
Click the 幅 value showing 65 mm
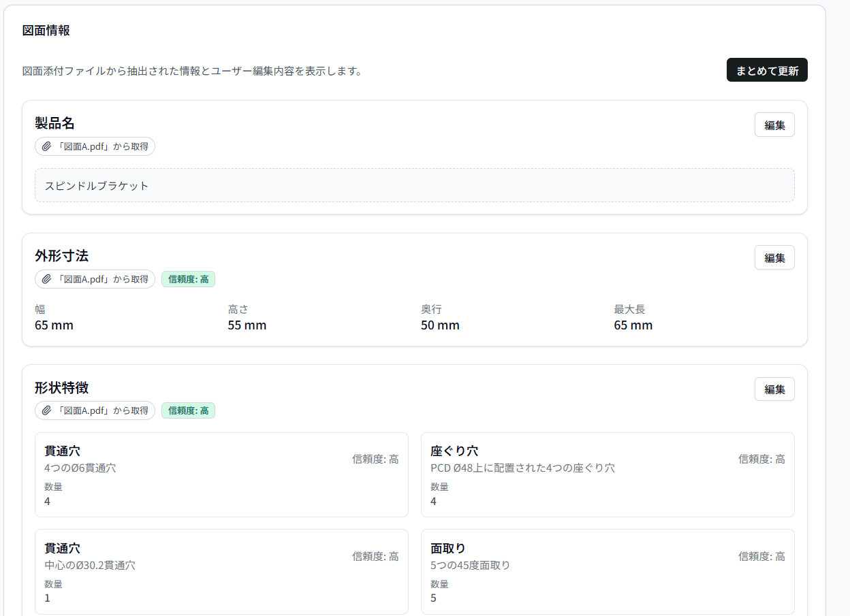pos(54,325)
